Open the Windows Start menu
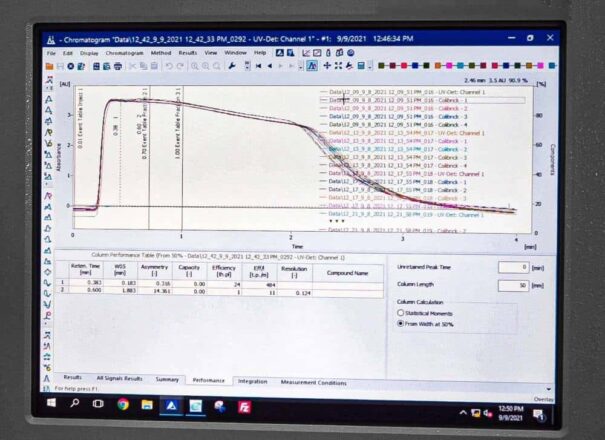 (51, 403)
